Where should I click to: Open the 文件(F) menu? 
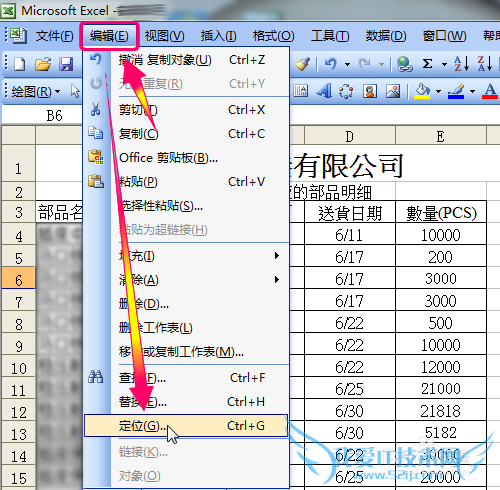pyautogui.click(x=55, y=36)
